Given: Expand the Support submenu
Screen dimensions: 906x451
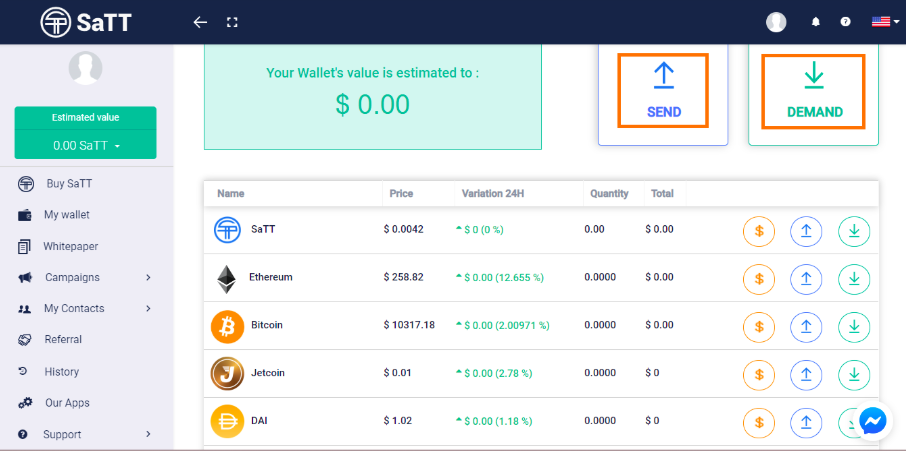Looking at the screenshot, I should [x=147, y=434].
